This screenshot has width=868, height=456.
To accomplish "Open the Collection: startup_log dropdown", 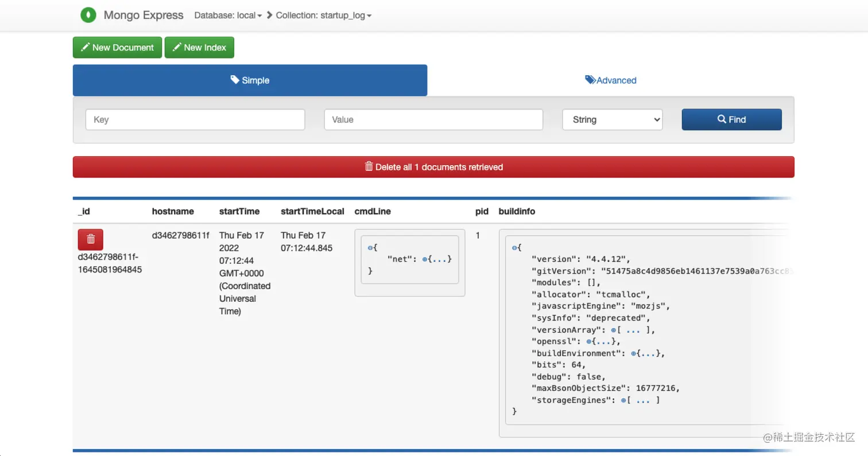I will 324,15.
